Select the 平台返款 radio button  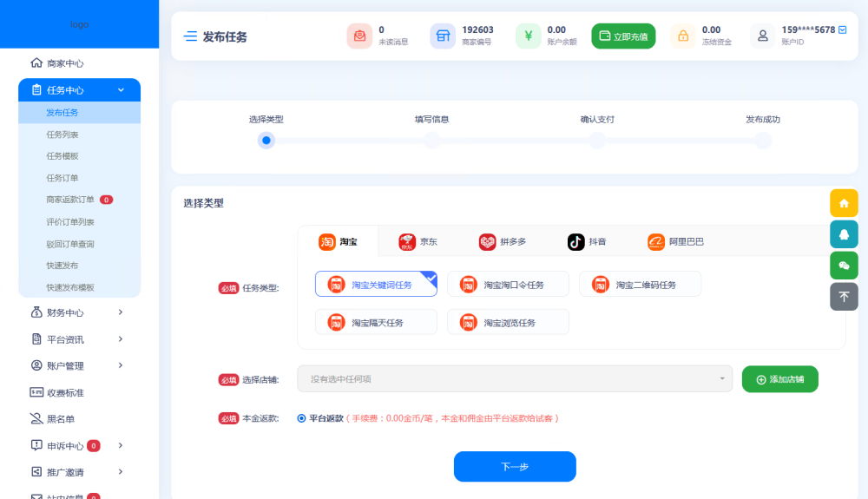pyautogui.click(x=301, y=418)
